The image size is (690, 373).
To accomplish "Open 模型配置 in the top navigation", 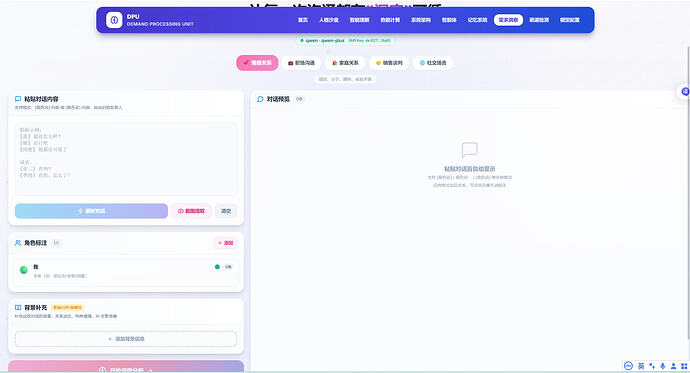I will pos(569,20).
